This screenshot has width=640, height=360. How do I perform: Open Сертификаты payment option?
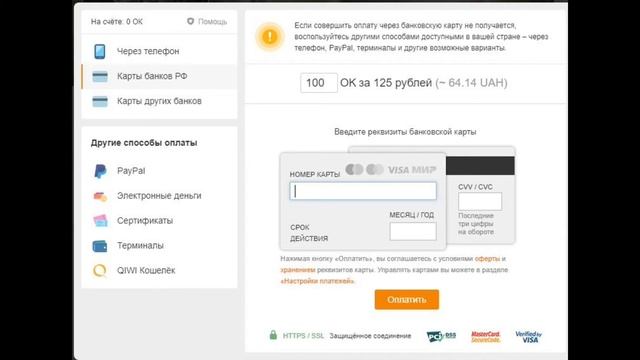pyautogui.click(x=159, y=221)
